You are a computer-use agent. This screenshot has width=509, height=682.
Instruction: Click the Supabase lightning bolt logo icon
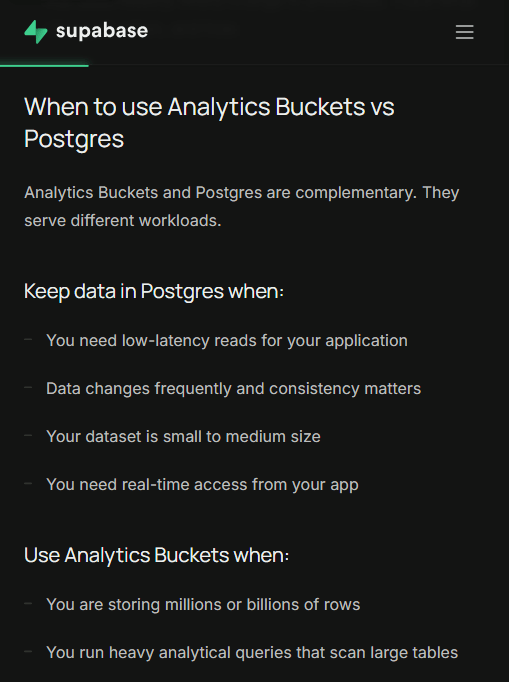coord(36,32)
